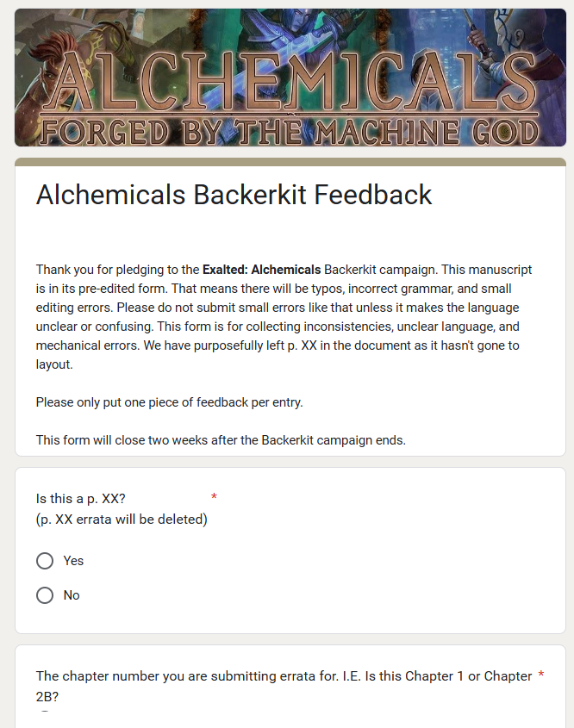Image resolution: width=574 pixels, height=728 pixels.
Task: Click the "This form will close two weeks" line
Action: tap(220, 440)
